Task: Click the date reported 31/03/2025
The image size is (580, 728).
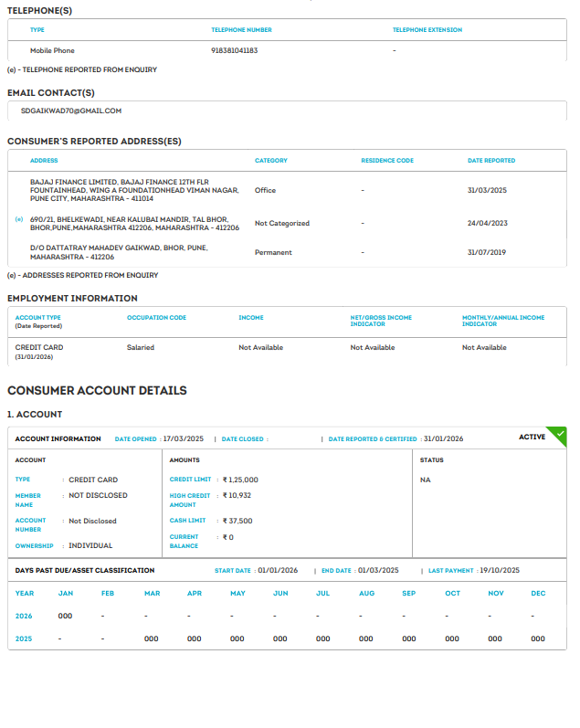Action: (487, 190)
